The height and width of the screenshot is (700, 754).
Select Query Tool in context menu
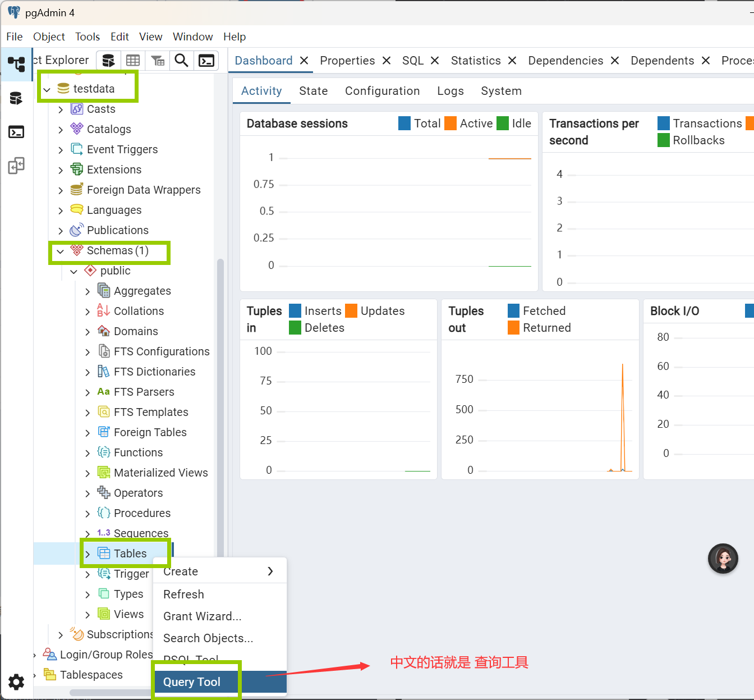pyautogui.click(x=219, y=682)
